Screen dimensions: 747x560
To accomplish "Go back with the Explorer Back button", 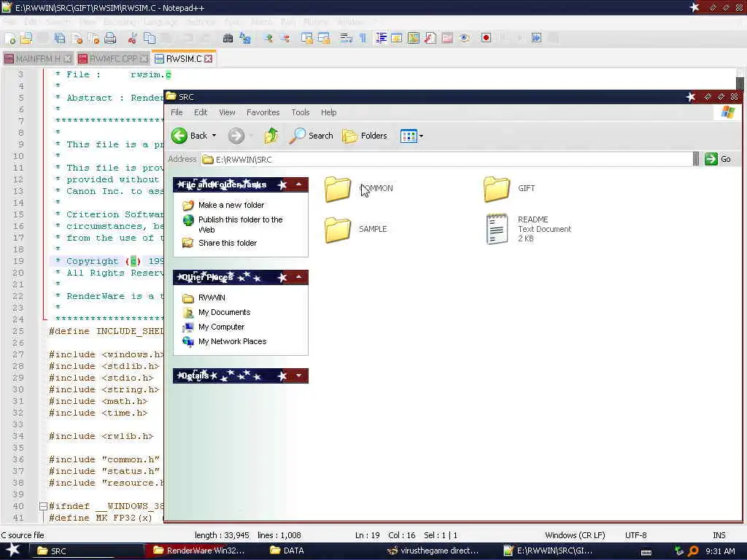I will [x=190, y=136].
